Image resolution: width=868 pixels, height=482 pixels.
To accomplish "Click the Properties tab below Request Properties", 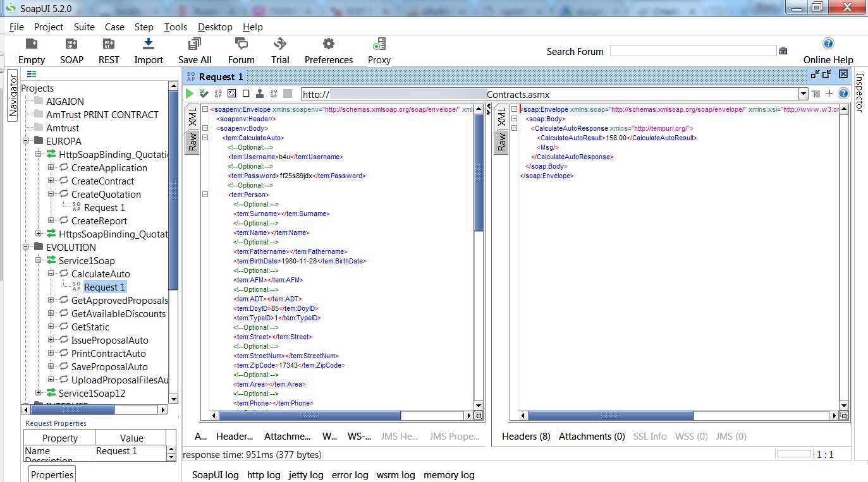I will (x=52, y=474).
